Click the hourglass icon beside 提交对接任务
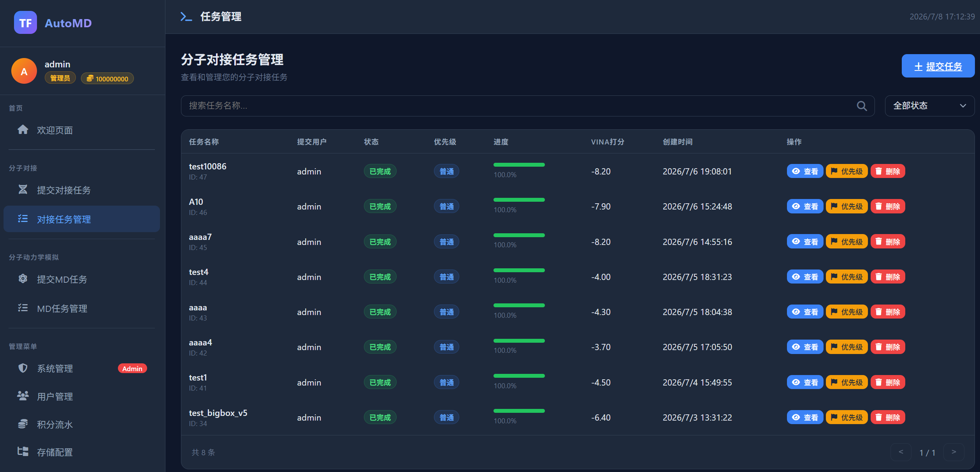Image resolution: width=980 pixels, height=472 pixels. click(x=23, y=189)
